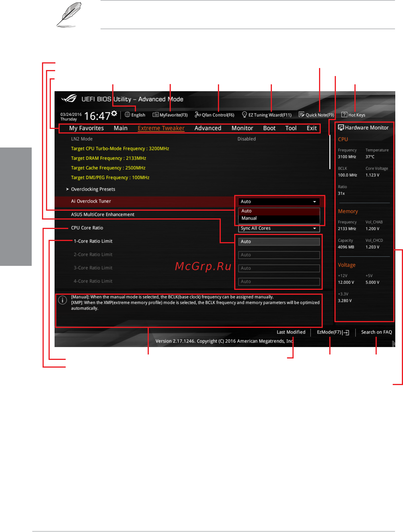Expand Overclocking Presets submenu

pos(93,189)
